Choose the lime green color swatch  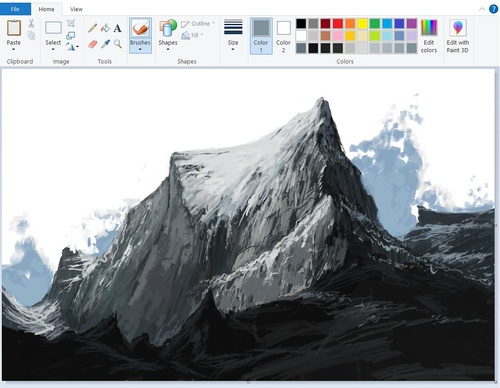[x=375, y=36]
